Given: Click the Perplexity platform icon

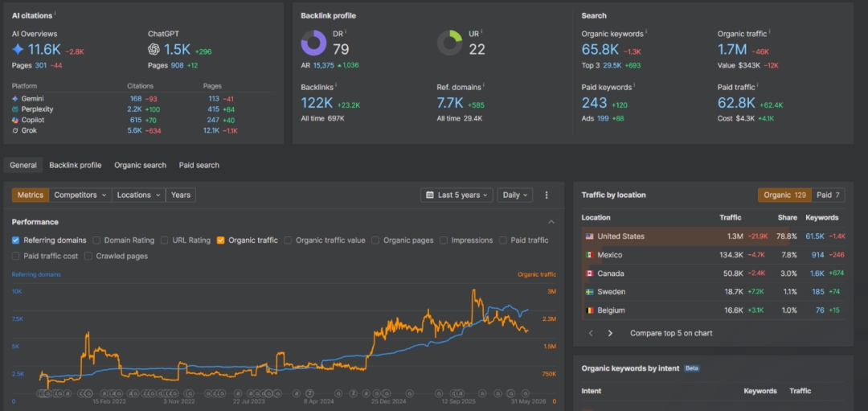Looking at the screenshot, I should (x=15, y=109).
